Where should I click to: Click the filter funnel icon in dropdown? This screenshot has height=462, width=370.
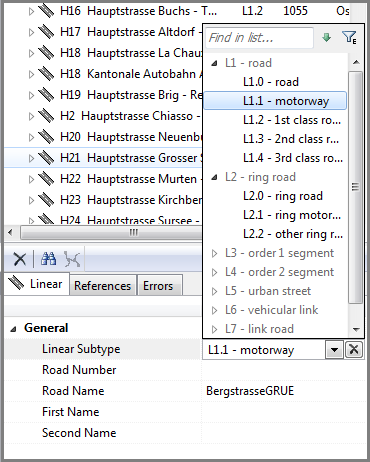tap(349, 37)
